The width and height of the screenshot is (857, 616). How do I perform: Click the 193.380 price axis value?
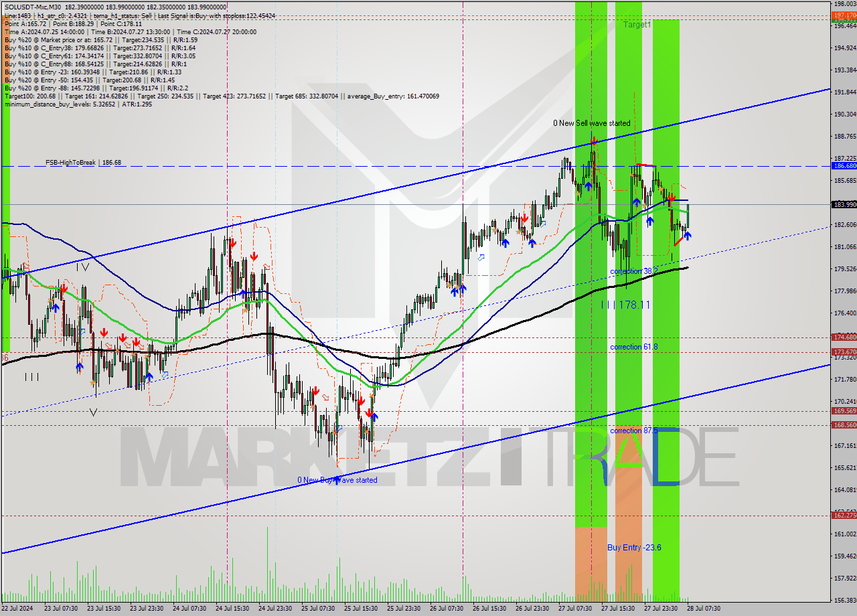(x=844, y=70)
